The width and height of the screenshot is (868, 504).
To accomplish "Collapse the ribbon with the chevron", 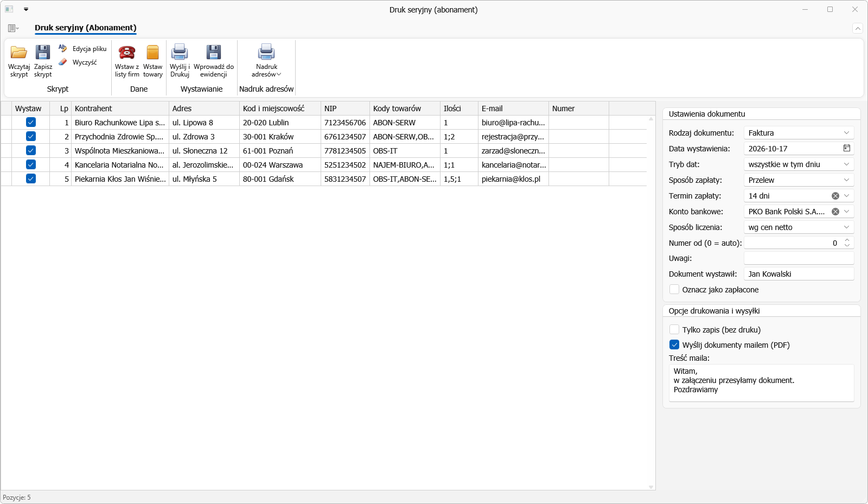I will 858,28.
